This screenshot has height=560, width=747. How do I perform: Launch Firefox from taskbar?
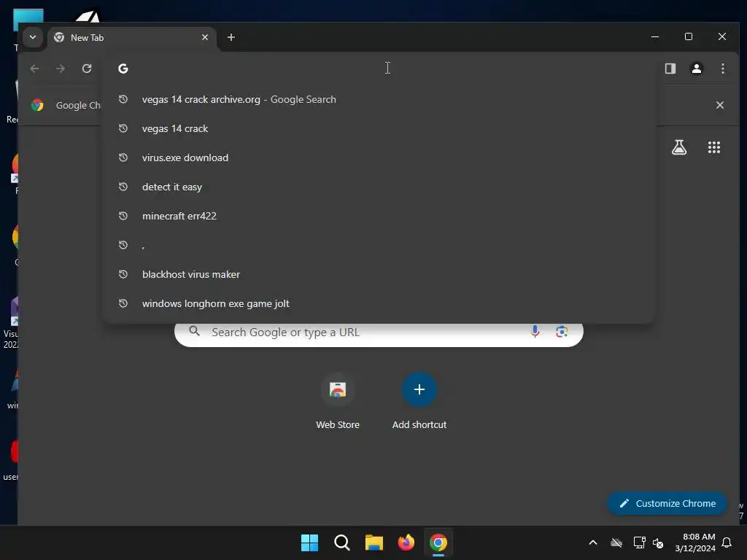[406, 542]
